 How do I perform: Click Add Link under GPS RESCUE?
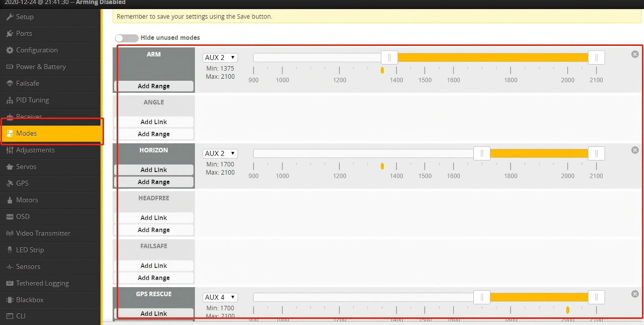click(154, 313)
